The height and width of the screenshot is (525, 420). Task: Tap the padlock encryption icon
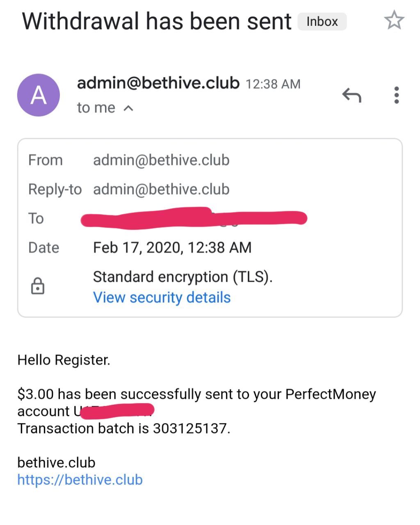(38, 286)
